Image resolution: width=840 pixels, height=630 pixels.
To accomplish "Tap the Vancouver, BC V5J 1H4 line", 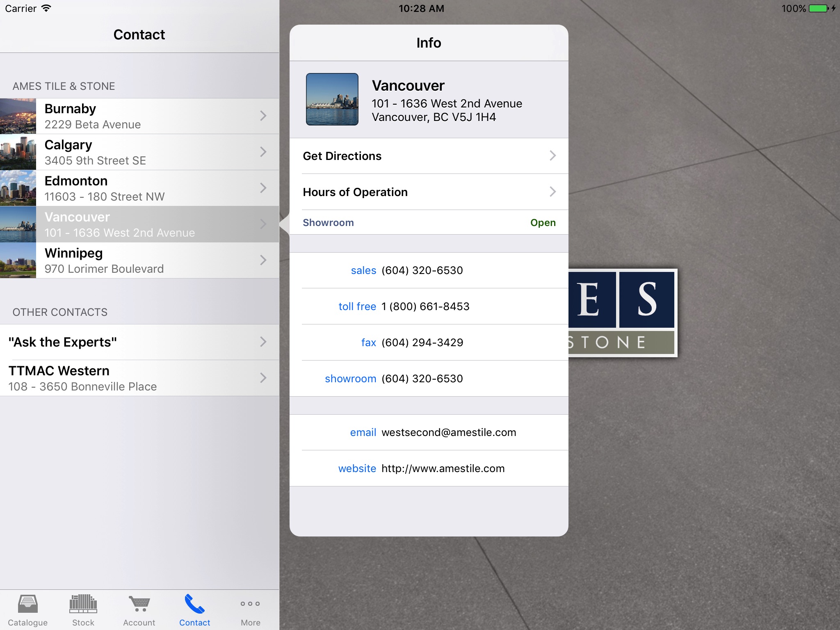I will click(x=434, y=117).
